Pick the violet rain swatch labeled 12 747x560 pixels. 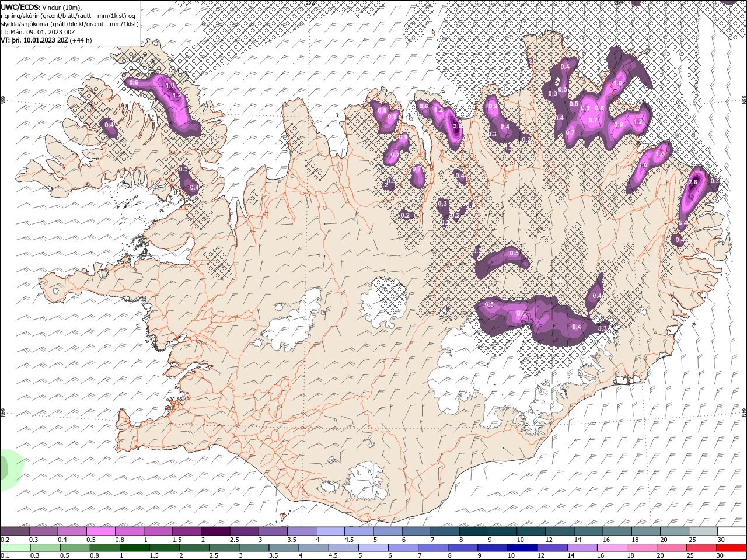(x=552, y=548)
